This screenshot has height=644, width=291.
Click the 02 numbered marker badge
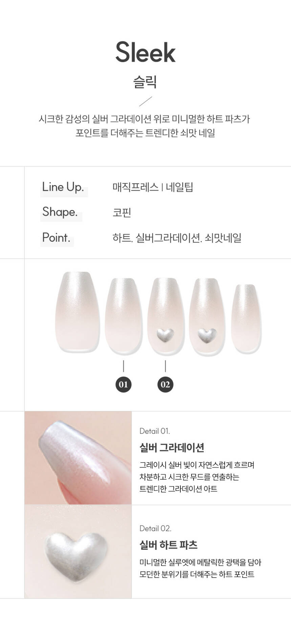165,384
